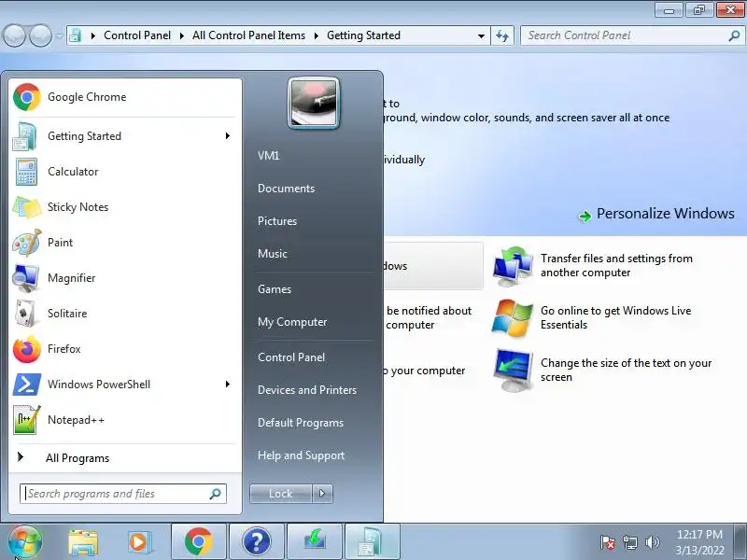The width and height of the screenshot is (747, 560).
Task: Click the Getting Started program icon
Action: 26,136
